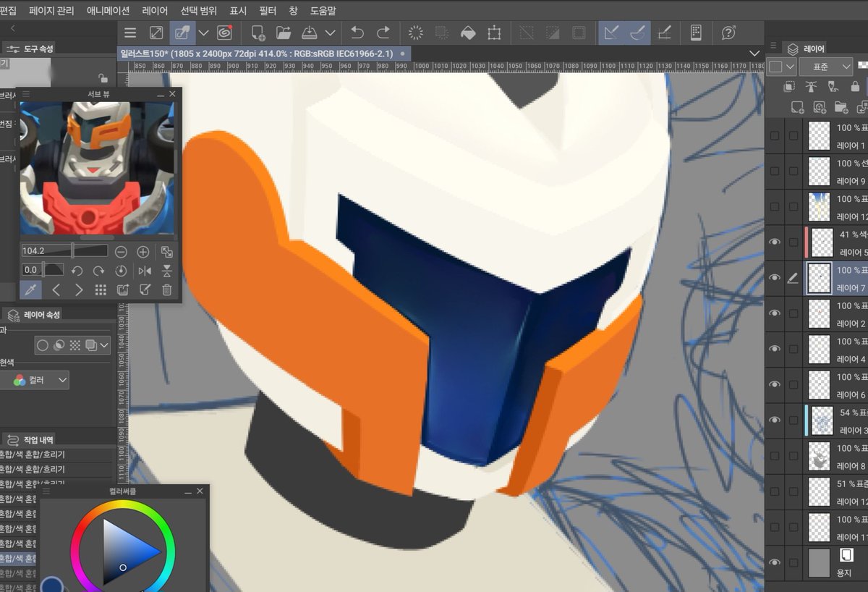Redo the last undone action
Viewport: 868px width, 592px height.
(x=383, y=33)
